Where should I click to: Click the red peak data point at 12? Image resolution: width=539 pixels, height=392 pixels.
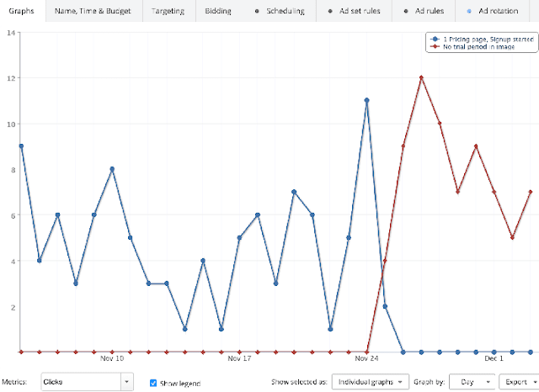pos(421,77)
